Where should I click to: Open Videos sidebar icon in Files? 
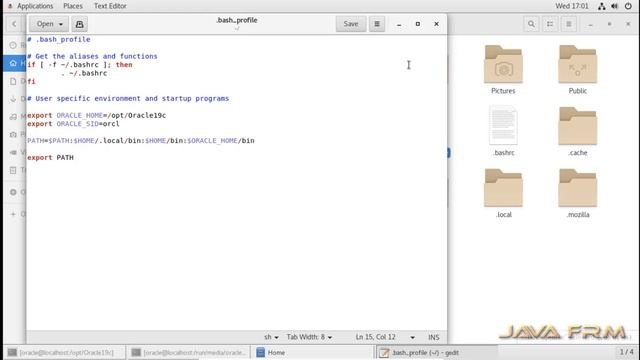click(x=13, y=152)
